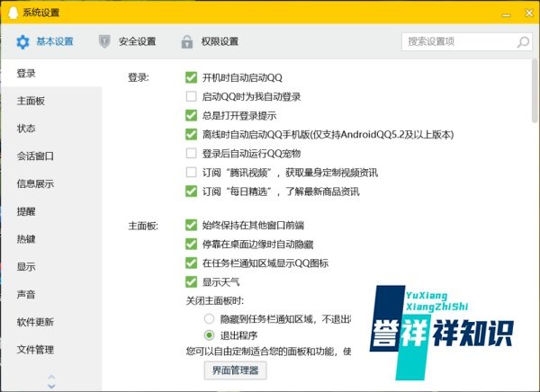
Task: Focus the 搜索设置项 search field
Action: coord(467,42)
